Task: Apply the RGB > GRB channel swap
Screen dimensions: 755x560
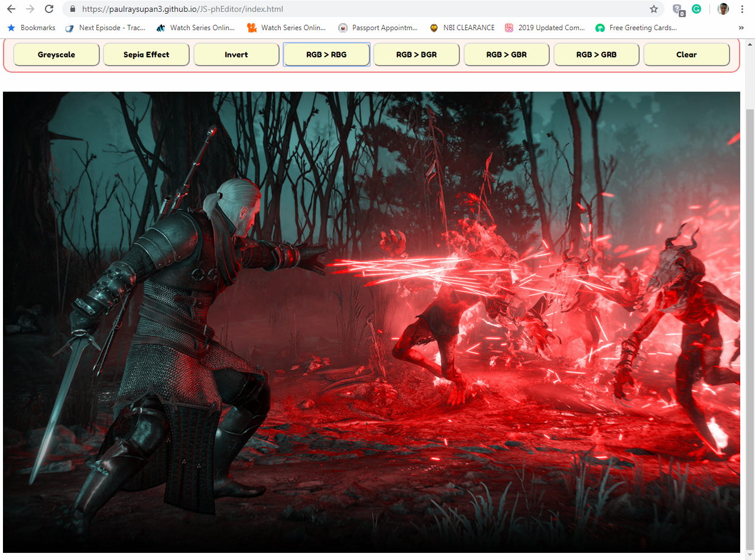Action: coord(597,54)
